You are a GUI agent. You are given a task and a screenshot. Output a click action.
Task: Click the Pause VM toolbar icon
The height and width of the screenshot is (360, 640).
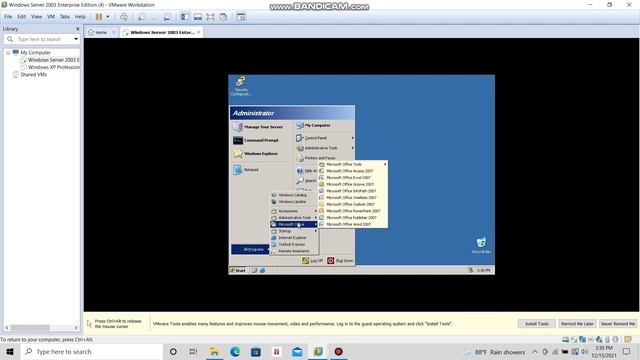99,17
